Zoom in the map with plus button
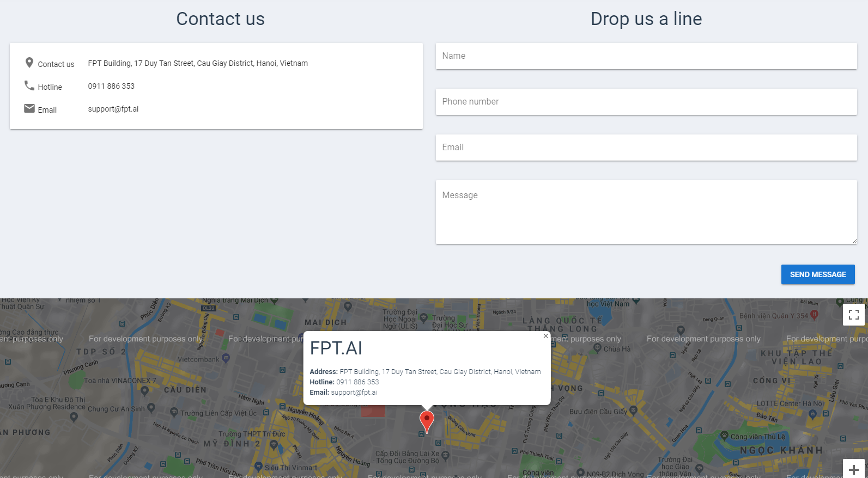 coord(854,469)
